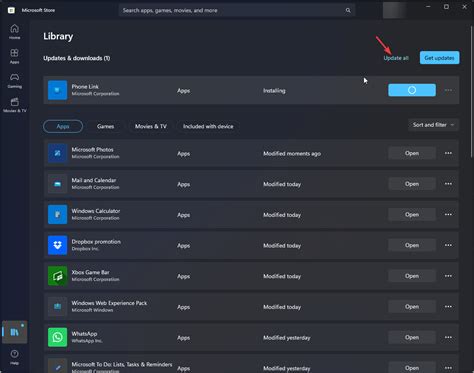This screenshot has height=373, width=474.
Task: Open Microsoft To Do with Open button
Action: pyautogui.click(x=412, y=368)
